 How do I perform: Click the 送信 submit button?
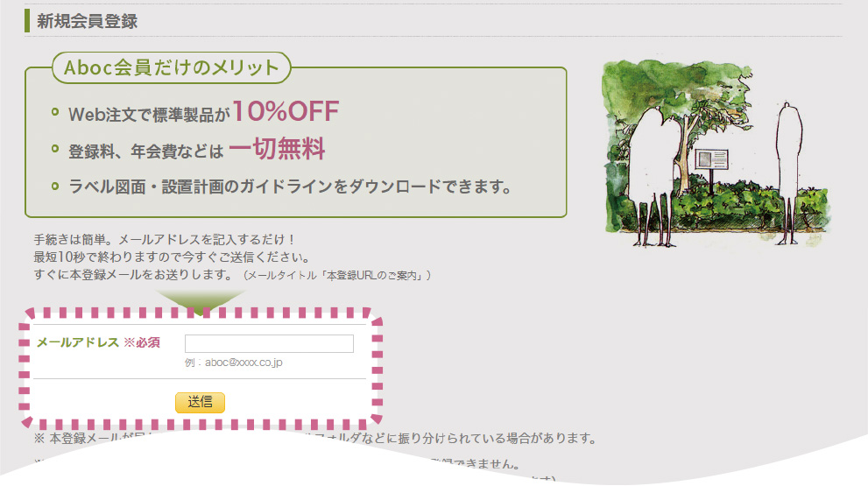(200, 402)
